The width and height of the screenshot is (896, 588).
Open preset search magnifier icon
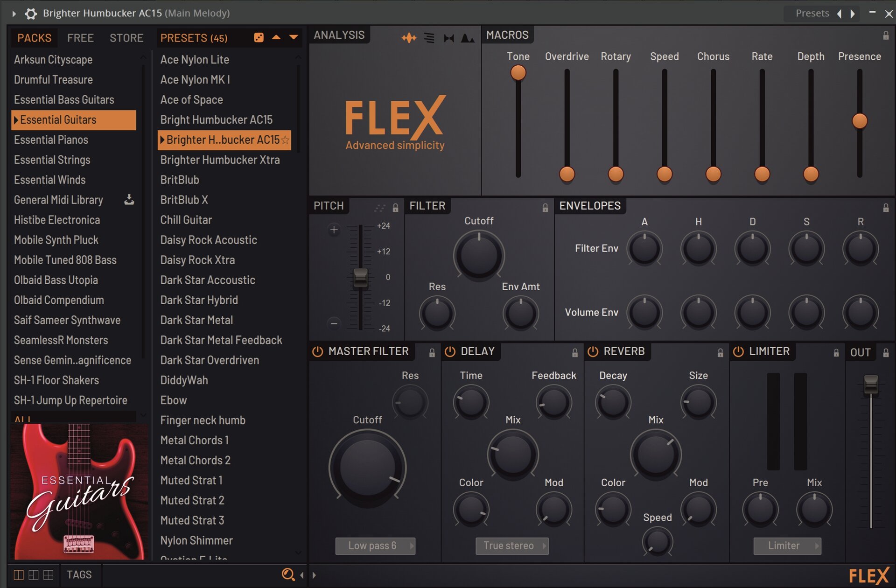pyautogui.click(x=288, y=574)
